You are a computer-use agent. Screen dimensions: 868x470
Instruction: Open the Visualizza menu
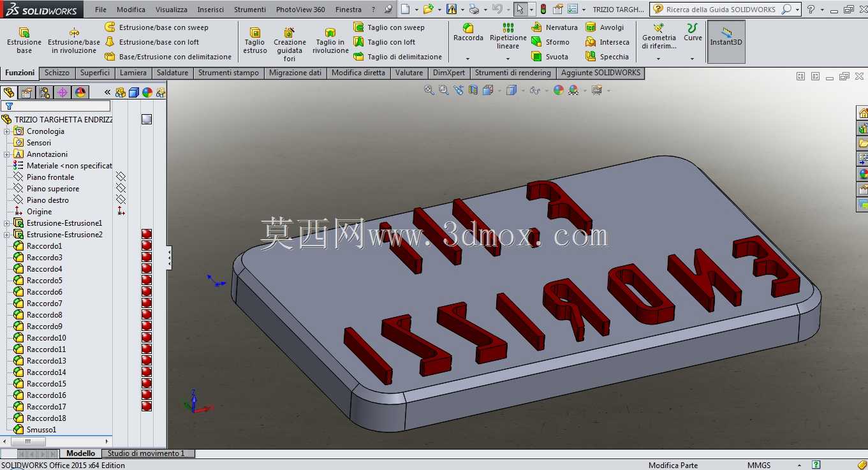tap(172, 10)
